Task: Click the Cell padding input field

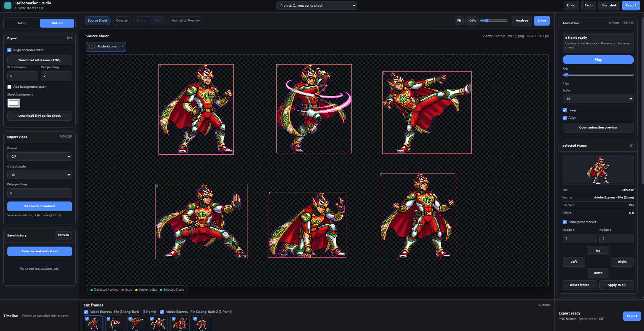Action: click(56, 76)
